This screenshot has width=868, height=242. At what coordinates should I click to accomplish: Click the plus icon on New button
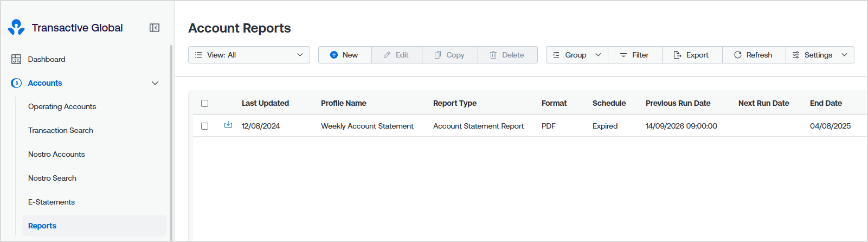pyautogui.click(x=334, y=55)
